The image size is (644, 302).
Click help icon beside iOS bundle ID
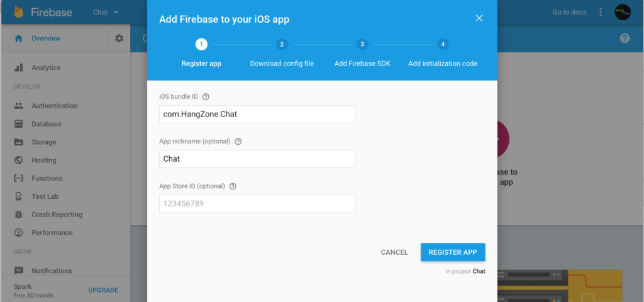[206, 96]
